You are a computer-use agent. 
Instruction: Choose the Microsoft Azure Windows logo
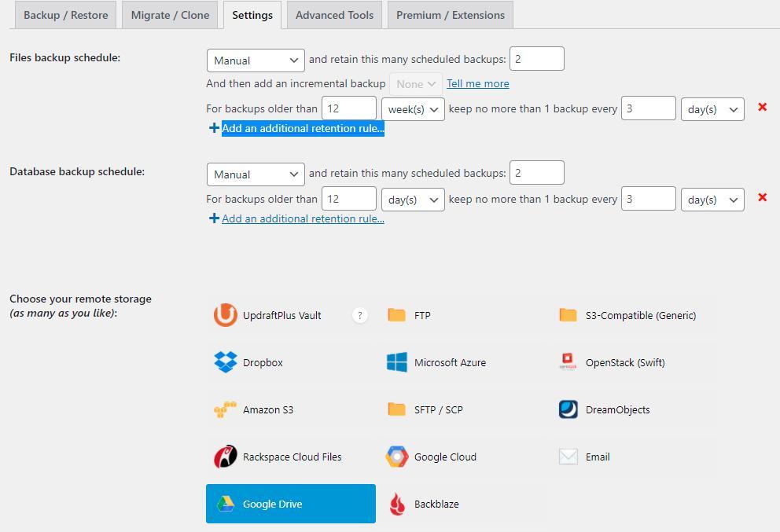tap(396, 362)
